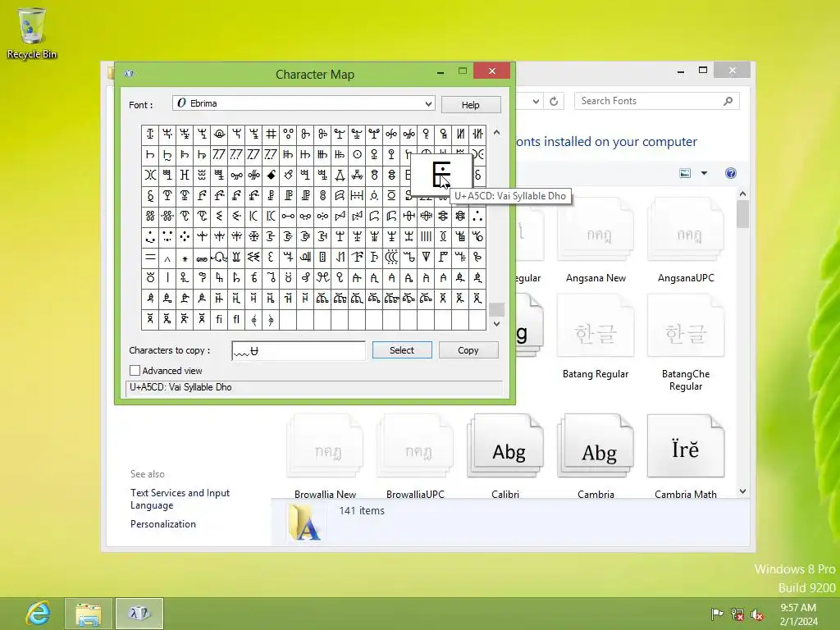Screen dimensions: 840x630
Task: Click the '141 items' text in details pane
Action: 362,510
